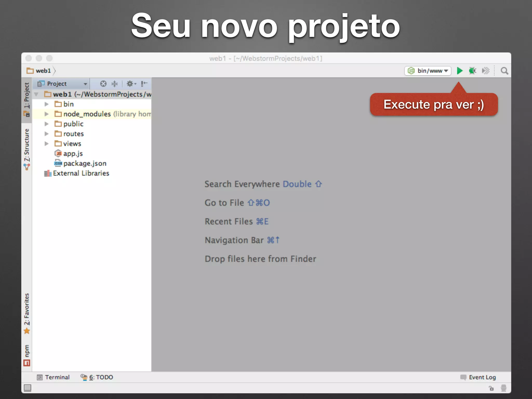
Task: Open the 7: Structure side tab
Action: pos(27,149)
